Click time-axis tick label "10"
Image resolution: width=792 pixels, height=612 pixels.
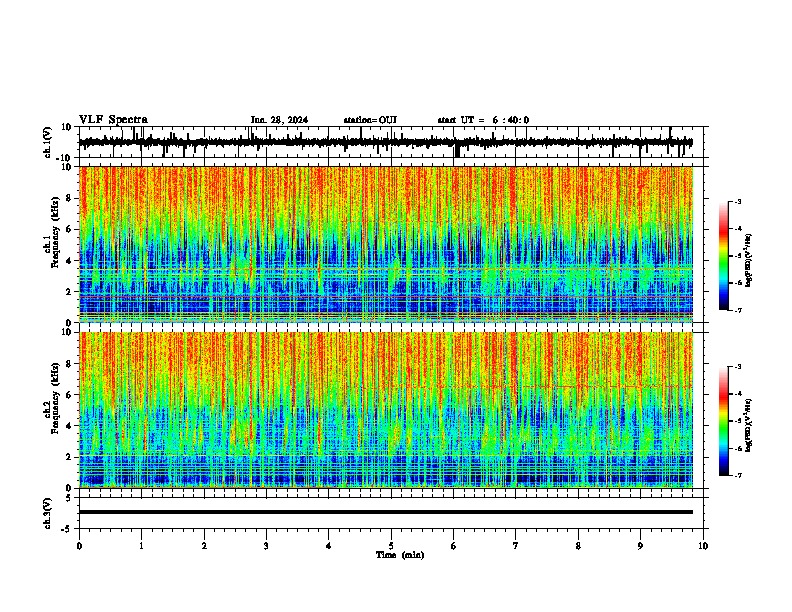coord(703,546)
